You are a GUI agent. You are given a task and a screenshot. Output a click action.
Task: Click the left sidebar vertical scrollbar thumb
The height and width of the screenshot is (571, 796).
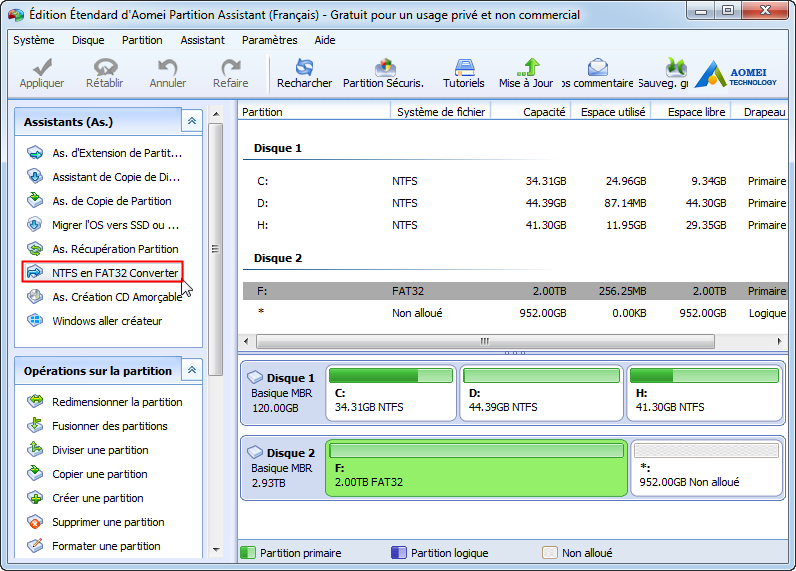(216, 249)
